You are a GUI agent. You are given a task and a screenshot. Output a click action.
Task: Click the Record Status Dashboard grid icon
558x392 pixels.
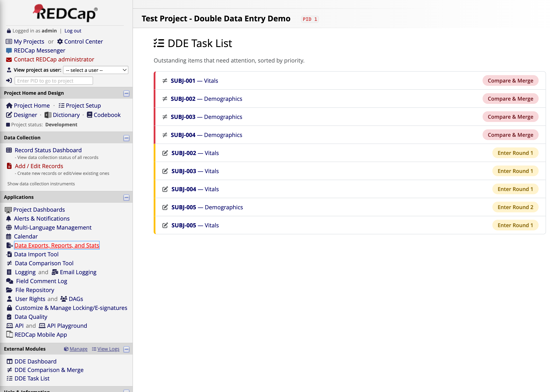(9, 150)
